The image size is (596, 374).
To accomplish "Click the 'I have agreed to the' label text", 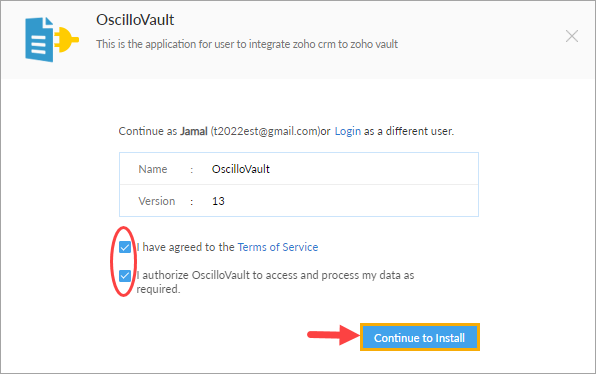I will tap(185, 247).
